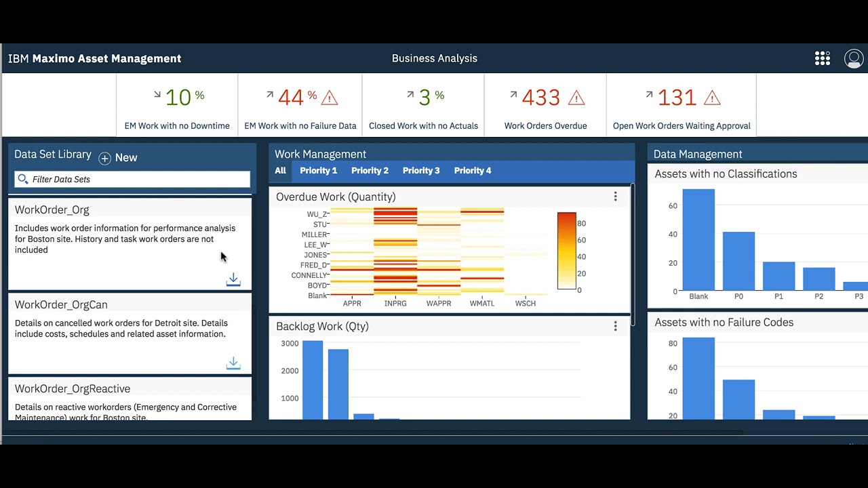
Task: Click the Business Analysis header text
Action: tap(435, 58)
